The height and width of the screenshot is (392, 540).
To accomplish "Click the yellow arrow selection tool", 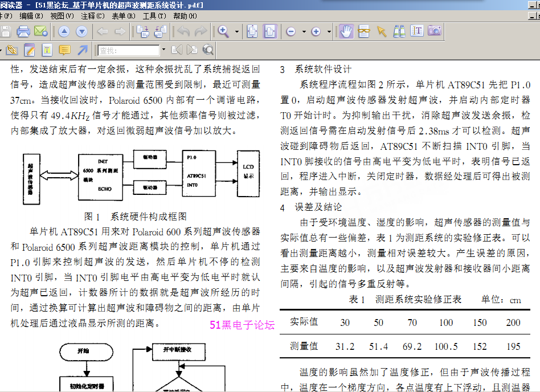I will pos(381,31).
